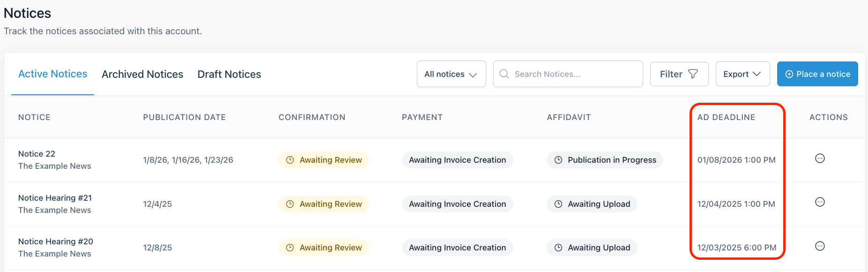The image size is (868, 272).
Task: Open actions menu for Notice 22
Action: click(x=820, y=159)
